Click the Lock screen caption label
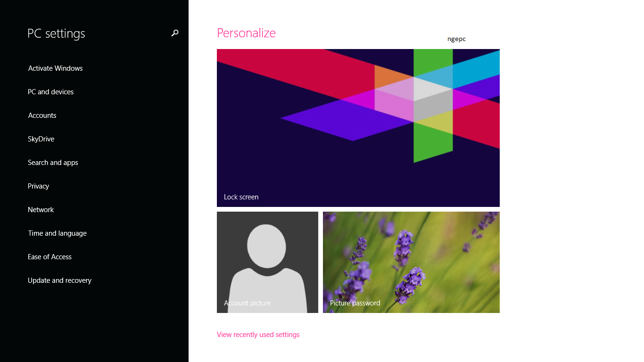Screen dimensions: 644x362 [x=241, y=197]
